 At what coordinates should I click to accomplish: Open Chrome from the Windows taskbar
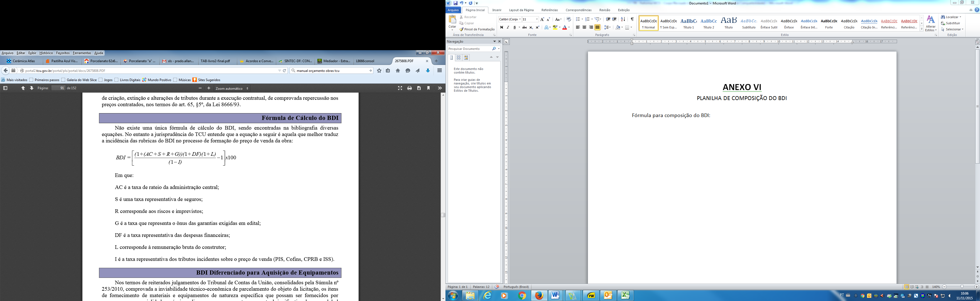pyautogui.click(x=521, y=296)
